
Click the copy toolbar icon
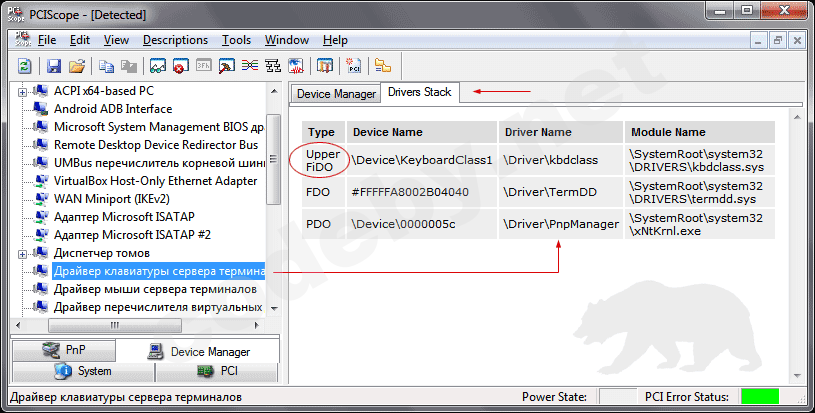pyautogui.click(x=106, y=66)
